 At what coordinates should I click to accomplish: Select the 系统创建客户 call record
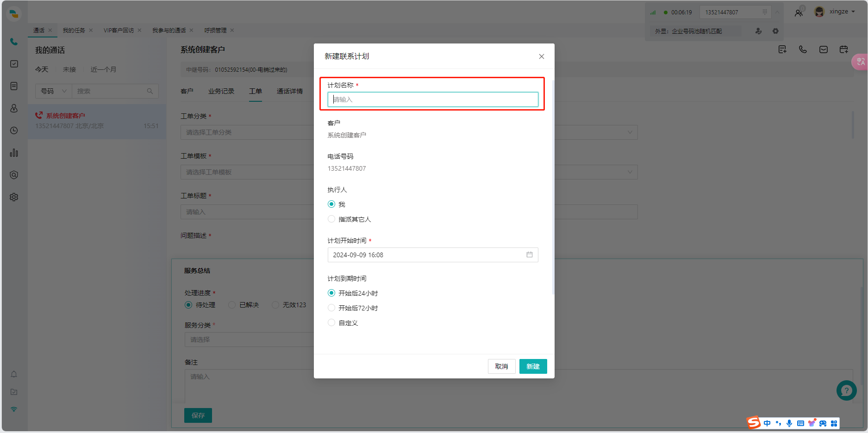click(x=97, y=121)
